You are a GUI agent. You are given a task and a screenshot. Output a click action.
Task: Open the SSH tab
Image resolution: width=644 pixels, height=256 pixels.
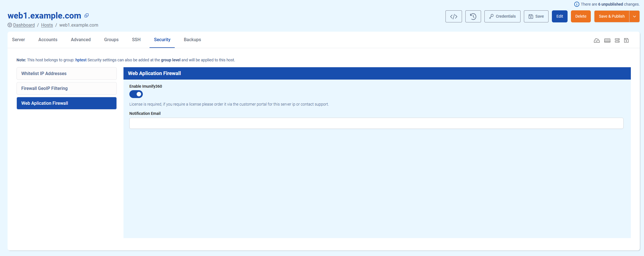(x=136, y=40)
